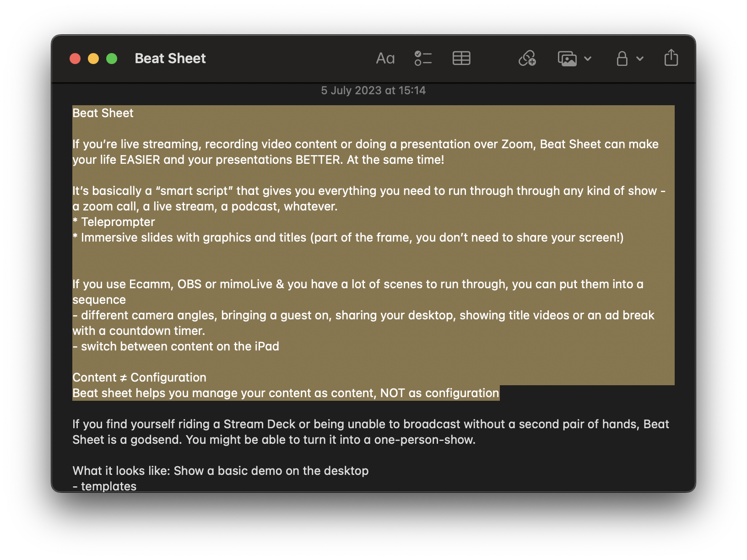747x560 pixels.
Task: Insert a checklist via toolbar icon
Action: (x=423, y=59)
